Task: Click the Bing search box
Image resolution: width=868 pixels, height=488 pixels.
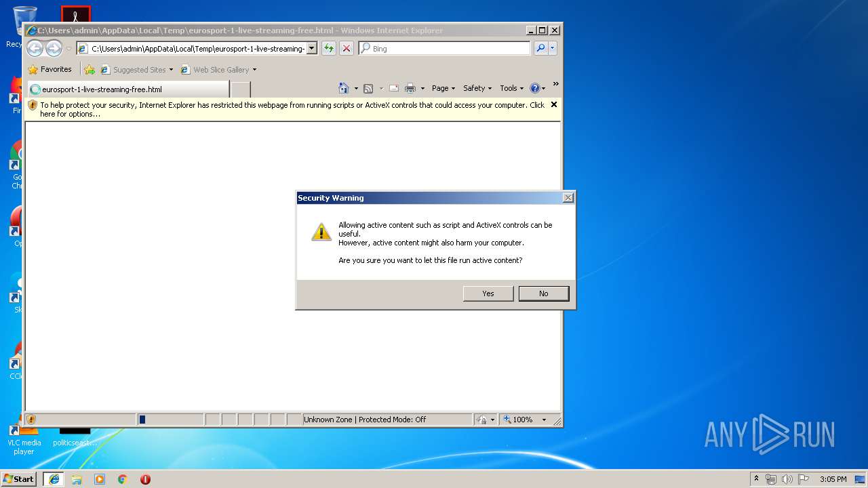Action: (x=444, y=48)
